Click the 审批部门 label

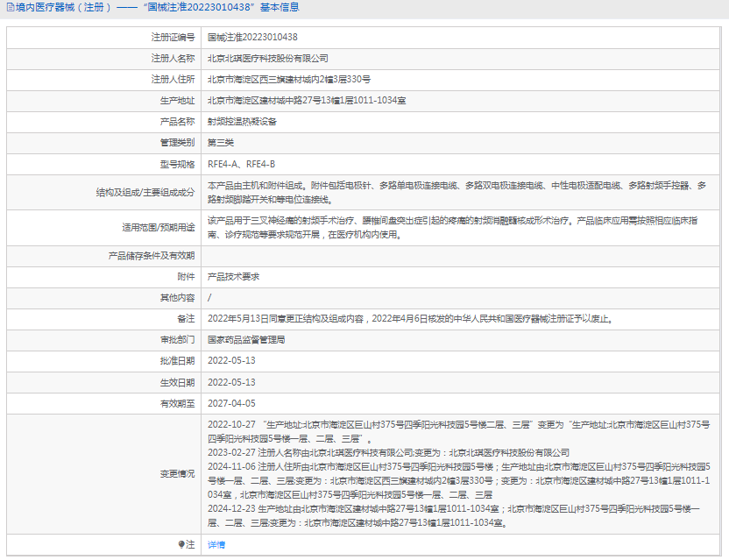(x=177, y=340)
